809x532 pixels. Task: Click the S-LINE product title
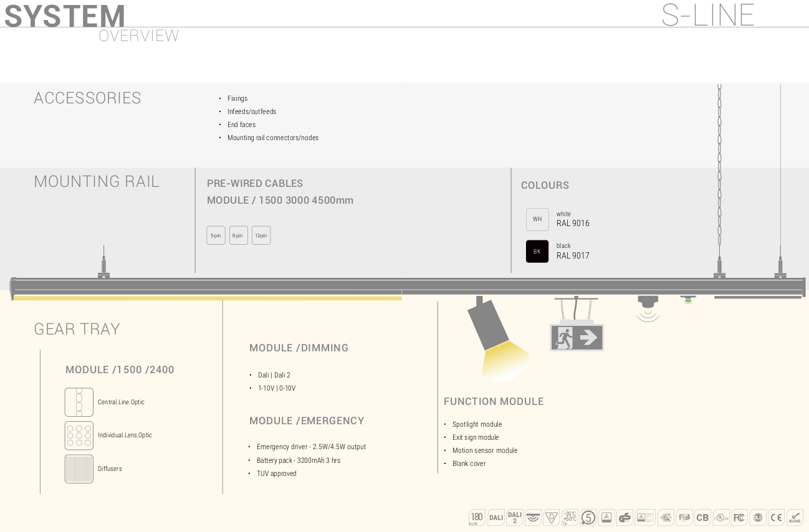point(708,14)
